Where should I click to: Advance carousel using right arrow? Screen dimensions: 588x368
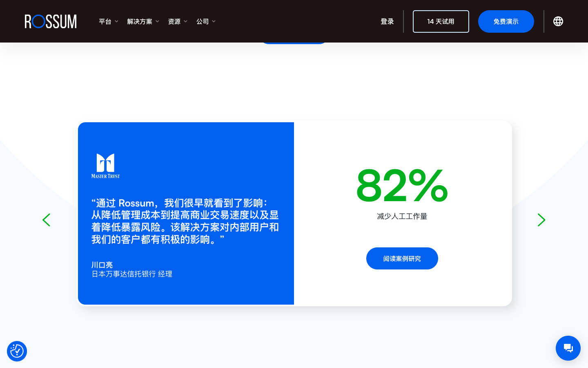(541, 220)
